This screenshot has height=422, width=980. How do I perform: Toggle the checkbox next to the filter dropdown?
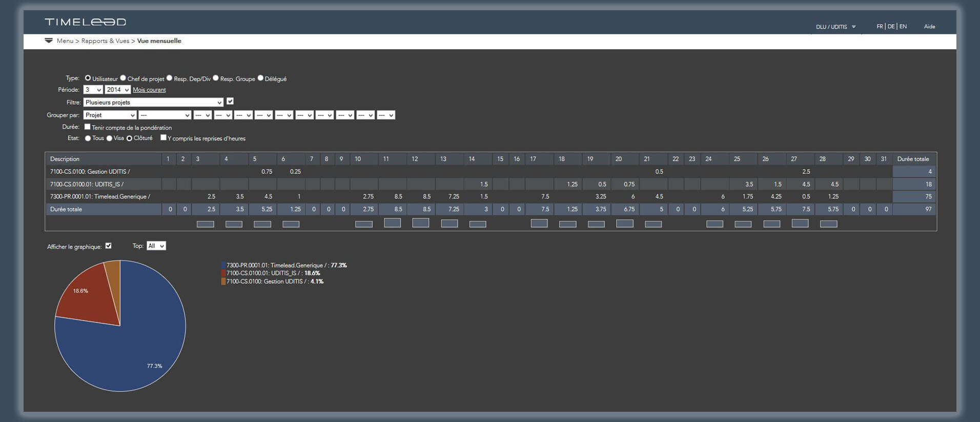230,102
